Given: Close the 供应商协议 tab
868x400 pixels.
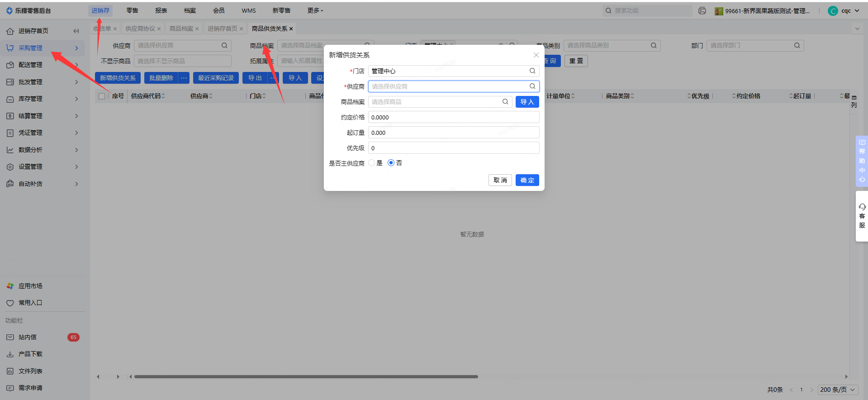Looking at the screenshot, I should pyautogui.click(x=159, y=29).
